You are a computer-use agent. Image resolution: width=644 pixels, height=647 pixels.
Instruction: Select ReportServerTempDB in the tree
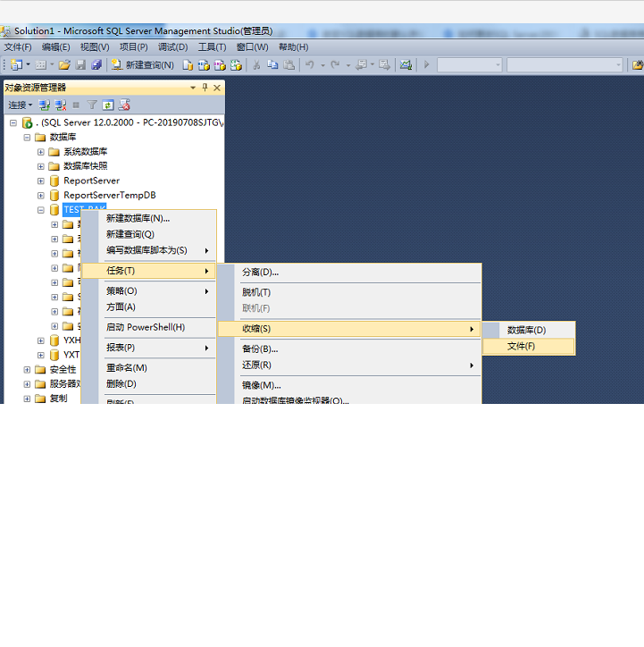109,195
